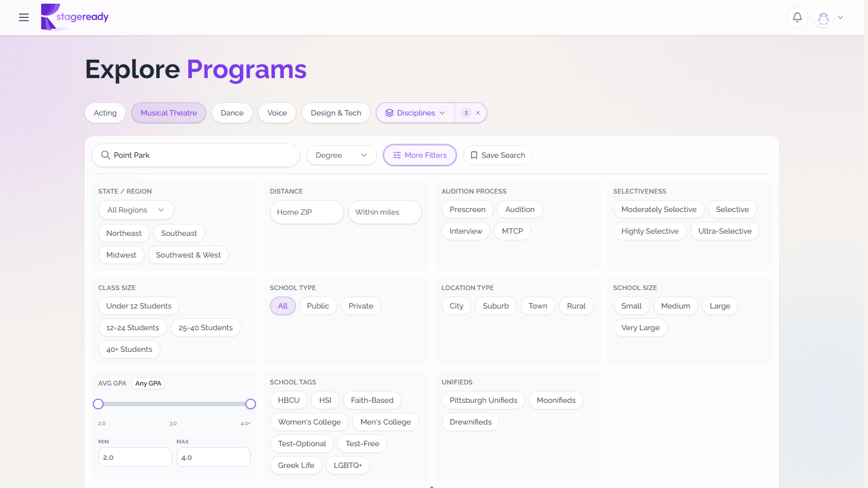This screenshot has height=488, width=868.
Task: Toggle Town location type
Action: pos(538,306)
